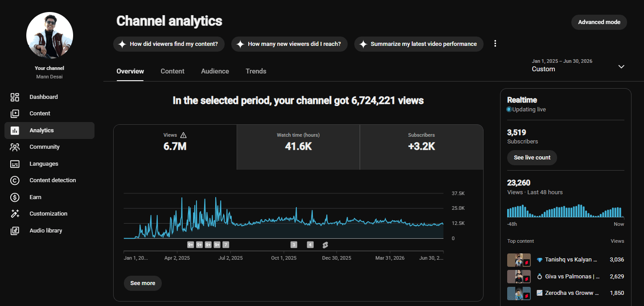Ask 'How many new viewers did I reach?'
The image size is (644, 306).
coord(289,44)
